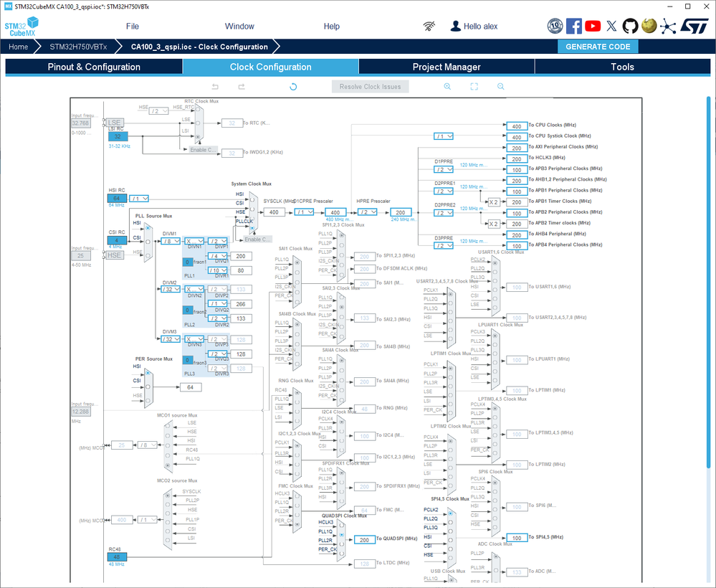Click the To SPI4,5 100 MHz field
Viewport: 716px width, 588px height.
517,538
